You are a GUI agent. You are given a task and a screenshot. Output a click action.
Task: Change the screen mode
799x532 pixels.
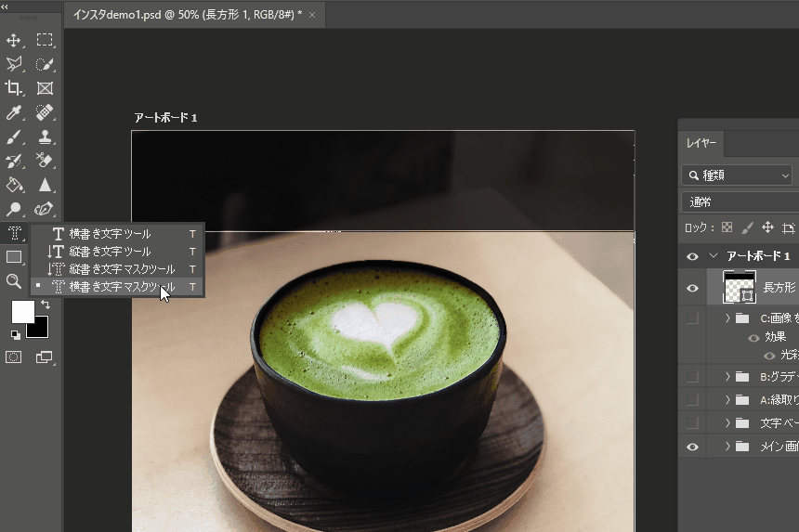pyautogui.click(x=45, y=357)
